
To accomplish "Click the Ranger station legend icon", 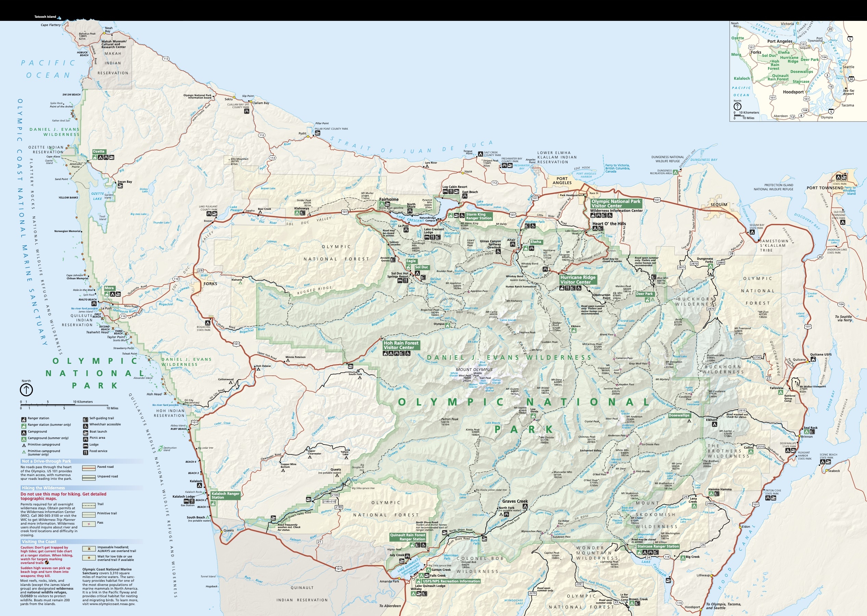I will pos(24,419).
